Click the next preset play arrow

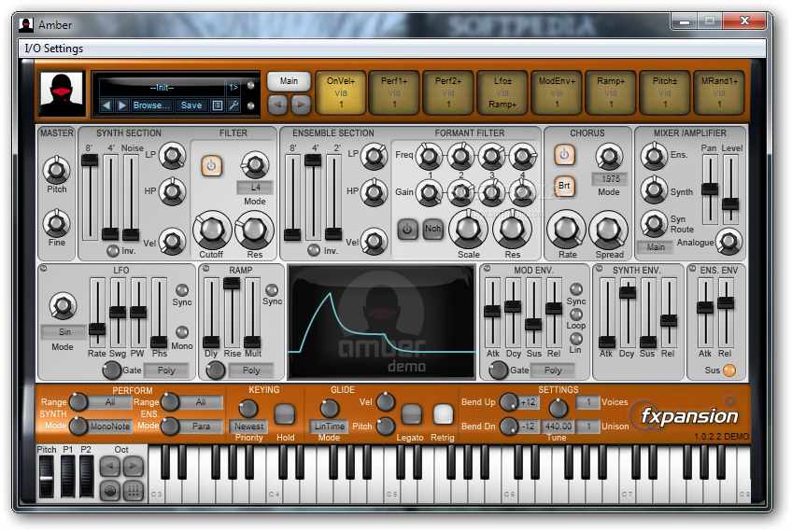121,105
